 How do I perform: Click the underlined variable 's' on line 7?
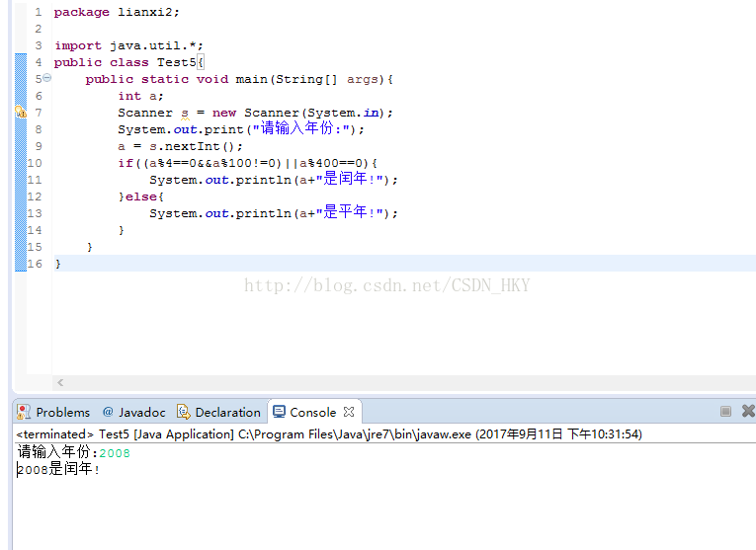coord(185,114)
